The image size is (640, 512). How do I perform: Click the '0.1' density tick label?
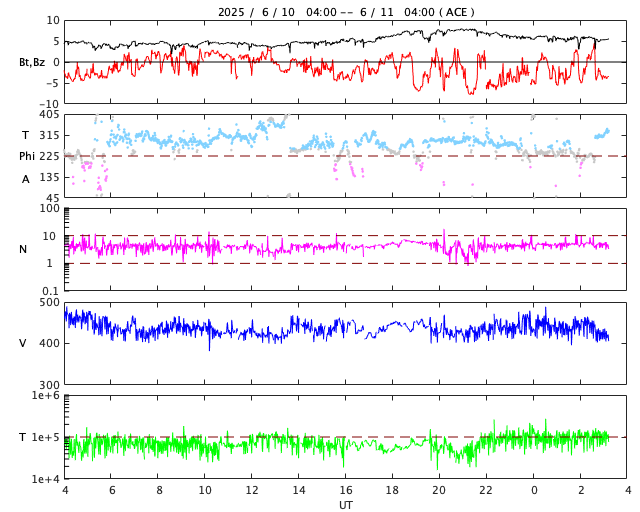click(51, 291)
